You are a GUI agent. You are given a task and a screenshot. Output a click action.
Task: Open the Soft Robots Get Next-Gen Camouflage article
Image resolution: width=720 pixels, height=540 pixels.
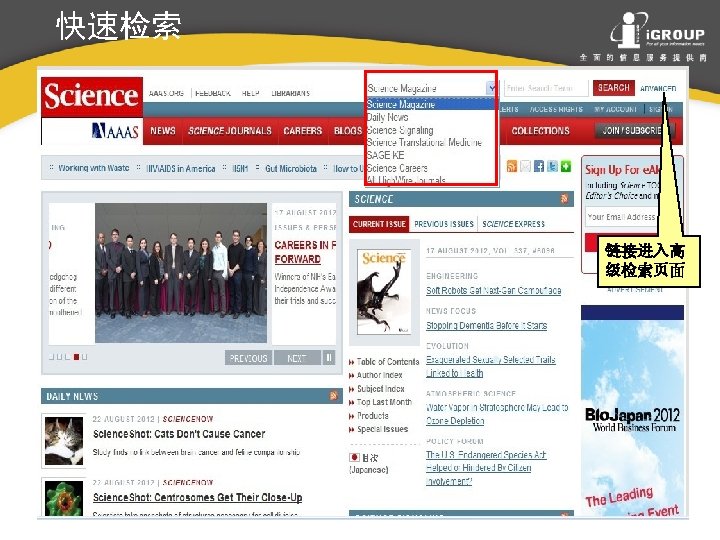pos(494,291)
